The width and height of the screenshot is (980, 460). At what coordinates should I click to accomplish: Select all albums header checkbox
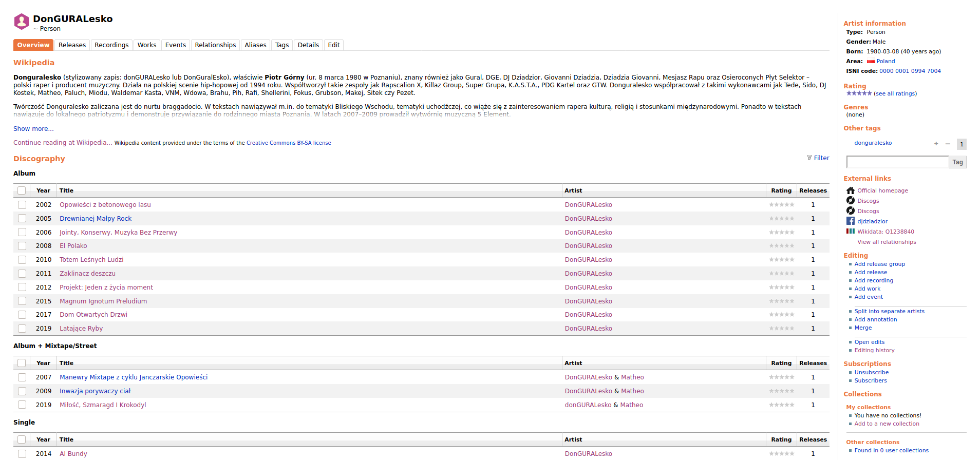coord(22,190)
